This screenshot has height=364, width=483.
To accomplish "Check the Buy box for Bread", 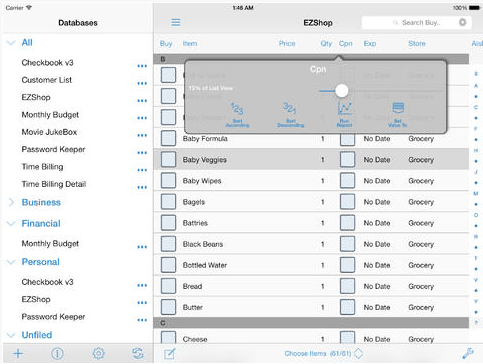I will pyautogui.click(x=168, y=286).
